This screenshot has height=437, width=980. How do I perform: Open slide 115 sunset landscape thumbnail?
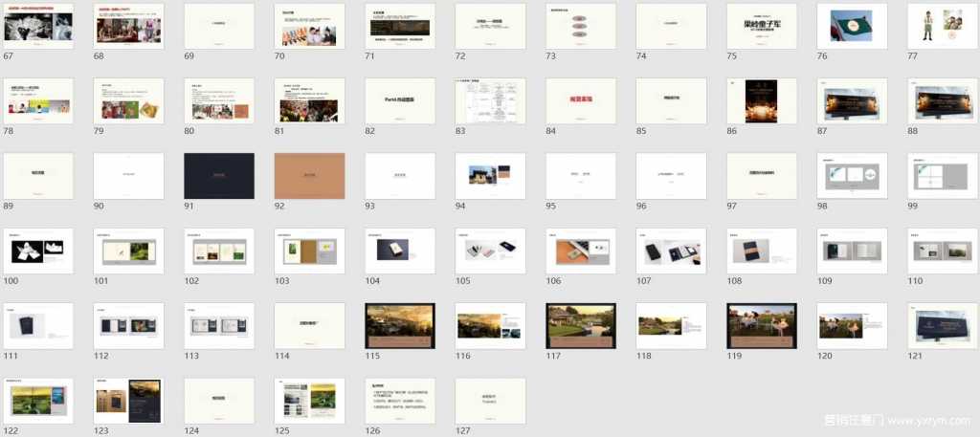400,326
